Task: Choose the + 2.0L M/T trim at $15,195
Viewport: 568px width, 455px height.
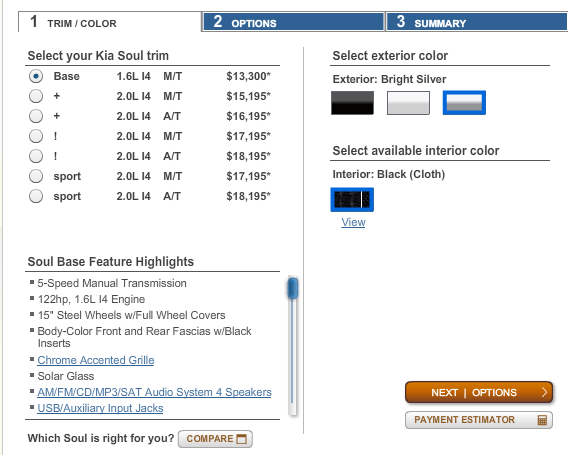Action: (x=36, y=96)
